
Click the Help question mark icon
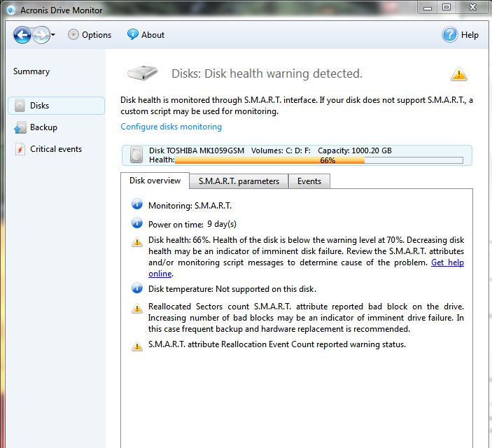(x=449, y=34)
